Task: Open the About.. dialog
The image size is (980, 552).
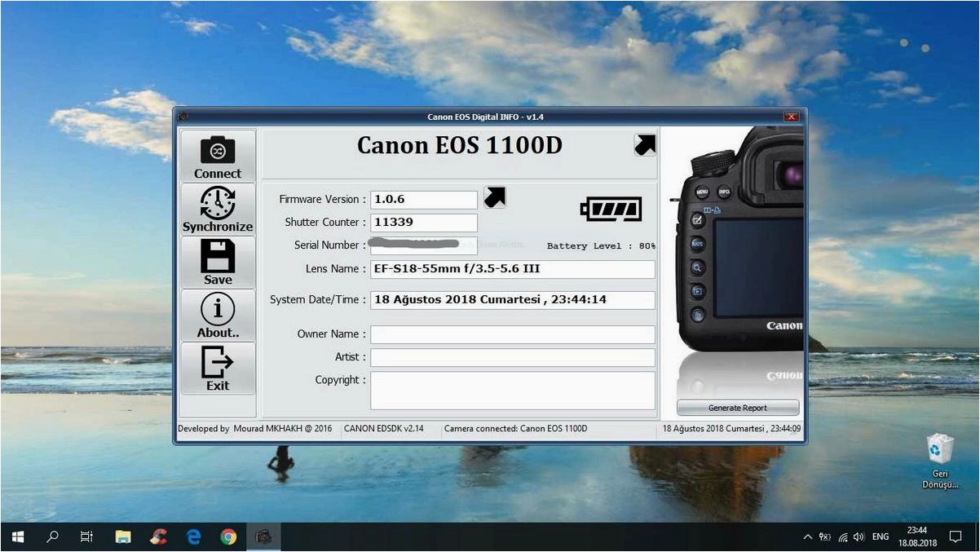Action: point(218,315)
